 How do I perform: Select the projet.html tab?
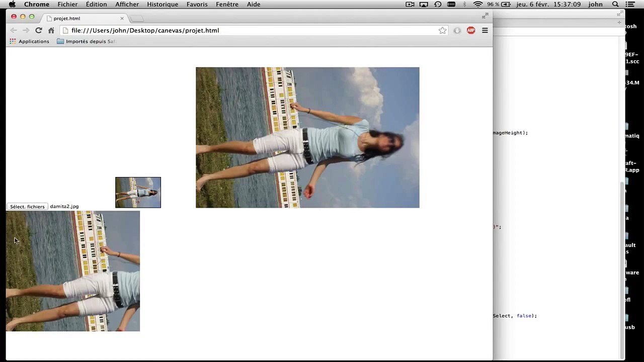[85, 19]
